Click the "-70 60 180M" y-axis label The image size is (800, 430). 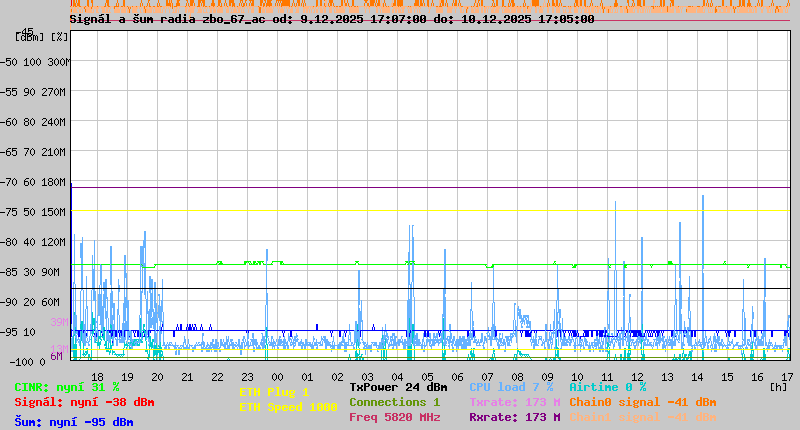click(33, 183)
